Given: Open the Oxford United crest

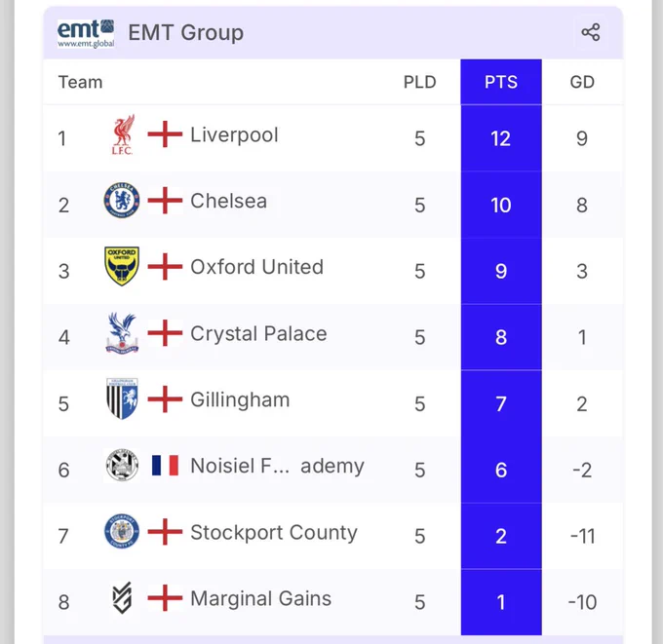Looking at the screenshot, I should pos(122,266).
